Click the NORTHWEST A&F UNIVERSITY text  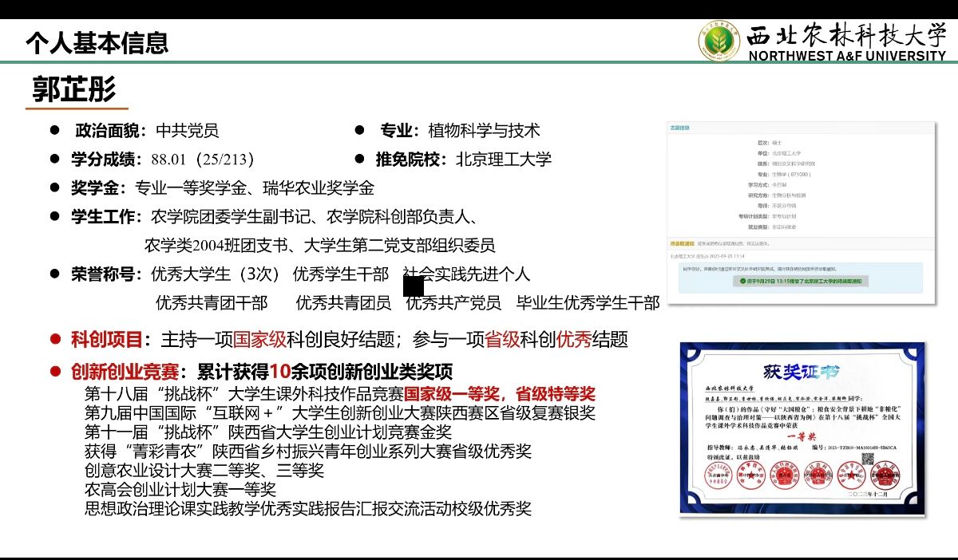click(x=846, y=55)
